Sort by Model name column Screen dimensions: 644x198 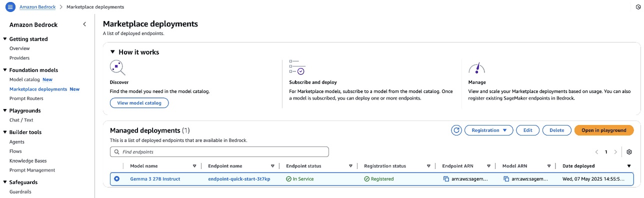[x=194, y=166]
